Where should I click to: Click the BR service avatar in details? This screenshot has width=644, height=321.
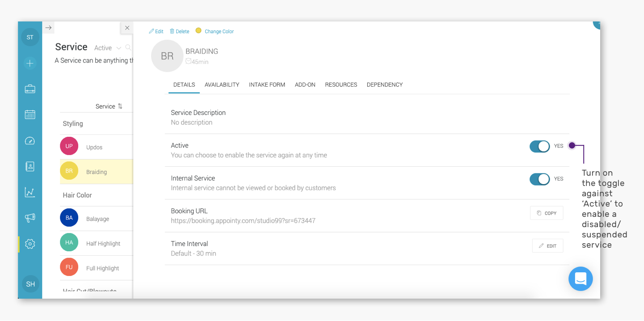pyautogui.click(x=167, y=56)
